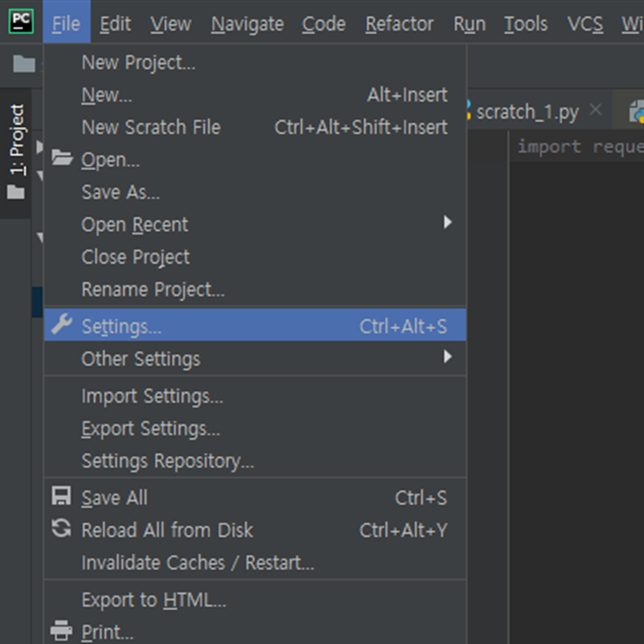644x644 pixels.
Task: Open the Code menu
Action: click(x=324, y=23)
